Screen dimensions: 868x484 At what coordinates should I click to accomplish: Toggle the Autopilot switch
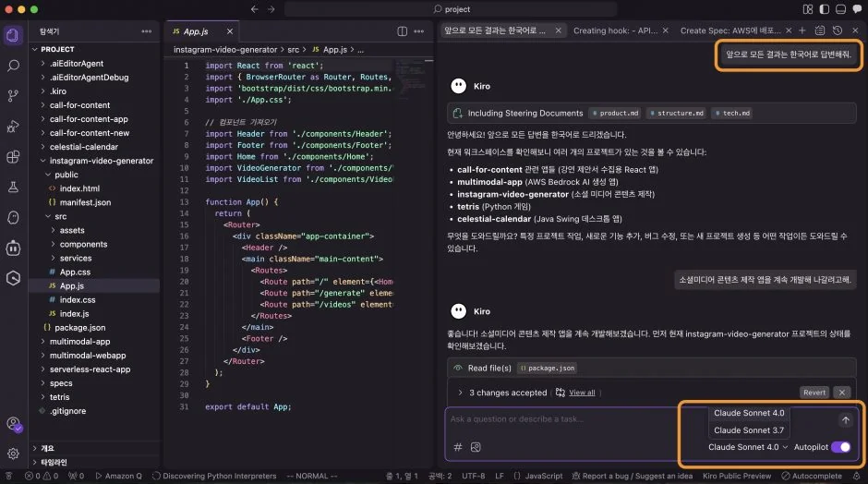pyautogui.click(x=840, y=447)
